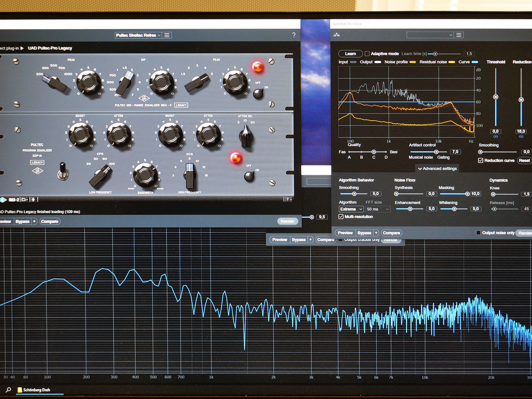
Task: Open the Pultec preset hamburger menu
Action: tap(167, 35)
